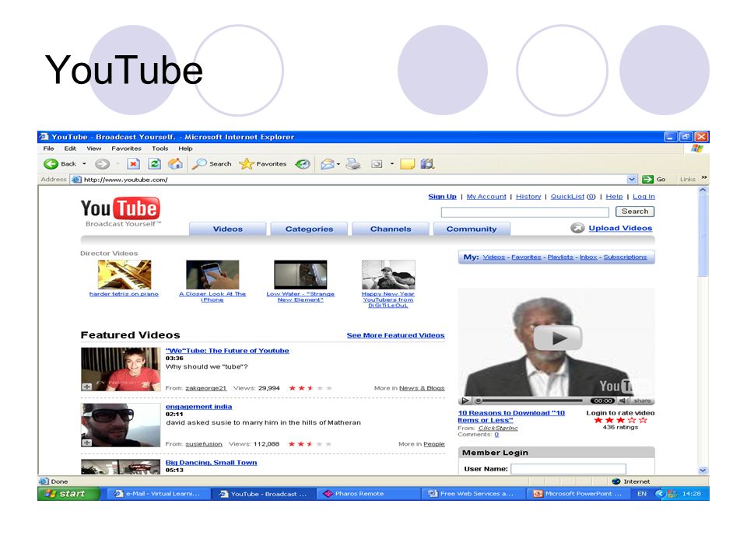The height and width of the screenshot is (560, 747).
Task: Open the Help menu
Action: coord(185,149)
